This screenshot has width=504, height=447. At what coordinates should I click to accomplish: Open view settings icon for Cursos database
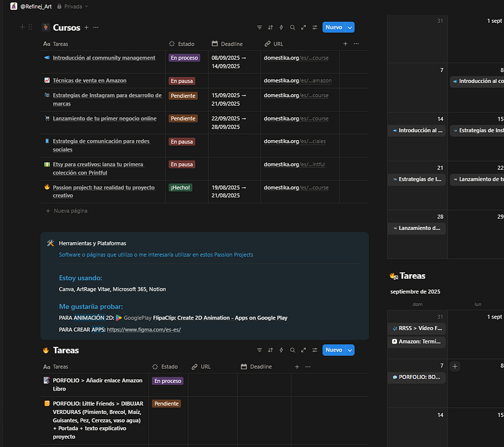coord(315,28)
